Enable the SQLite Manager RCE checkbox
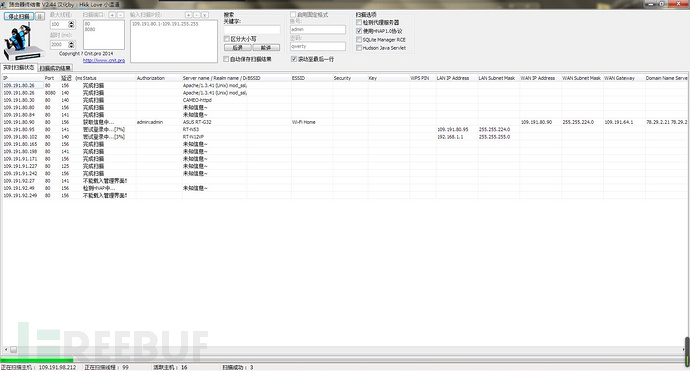The image size is (690, 371). tap(359, 40)
